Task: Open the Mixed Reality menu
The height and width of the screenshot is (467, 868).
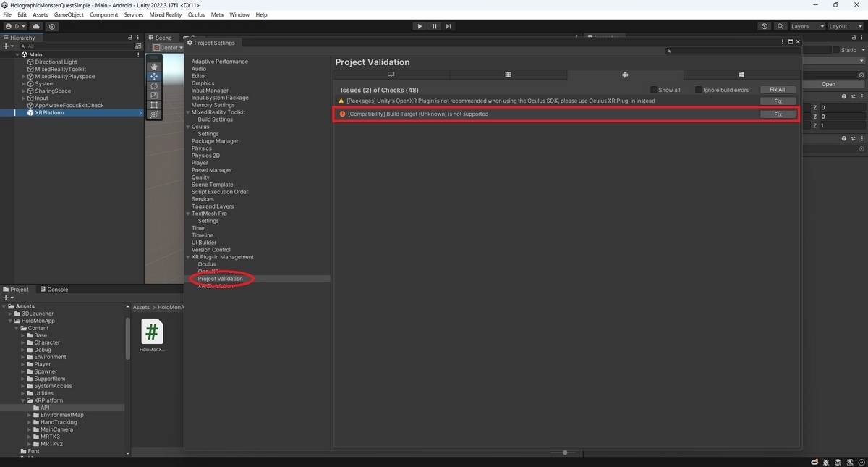Action: (x=166, y=14)
